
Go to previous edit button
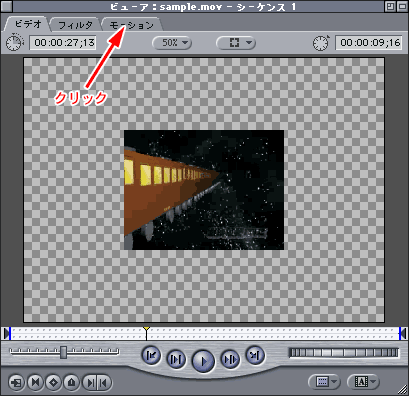(151, 355)
